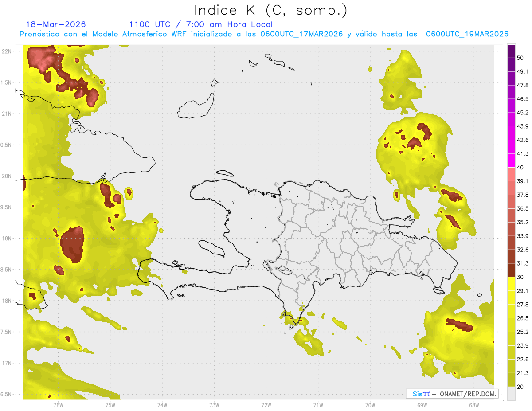The height and width of the screenshot is (411, 532).
Task: Click longitude axis label "73W"
Action: [x=214, y=405]
